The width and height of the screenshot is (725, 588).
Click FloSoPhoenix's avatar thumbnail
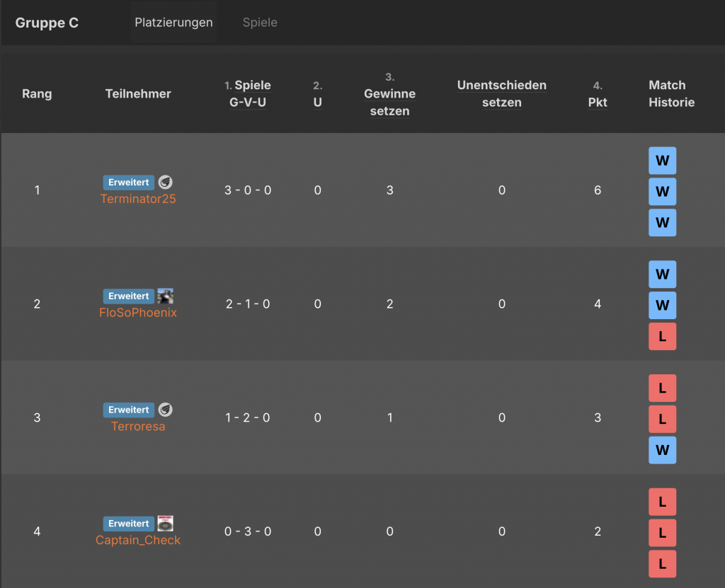tap(165, 296)
